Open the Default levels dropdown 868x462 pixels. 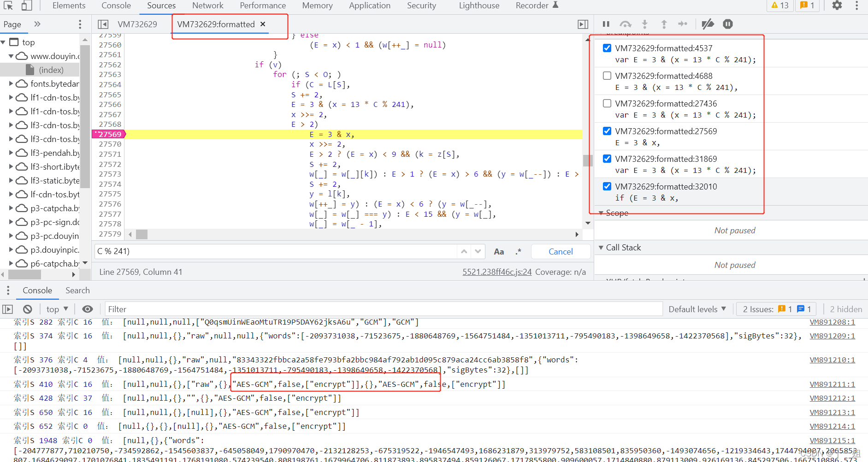pyautogui.click(x=697, y=309)
